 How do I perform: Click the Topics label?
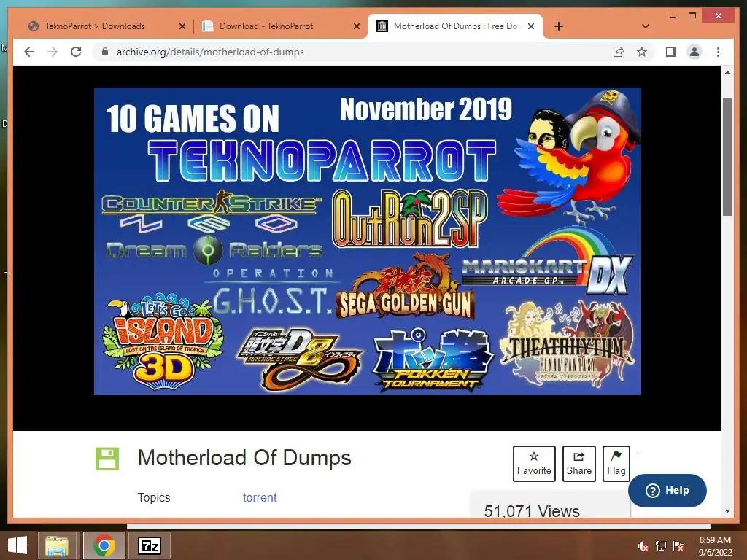coord(154,497)
